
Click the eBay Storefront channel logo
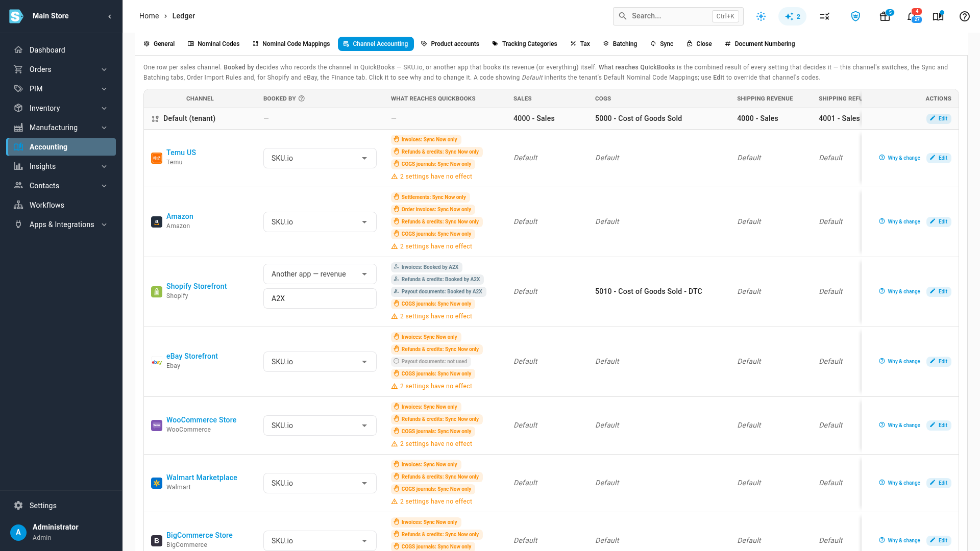(157, 362)
